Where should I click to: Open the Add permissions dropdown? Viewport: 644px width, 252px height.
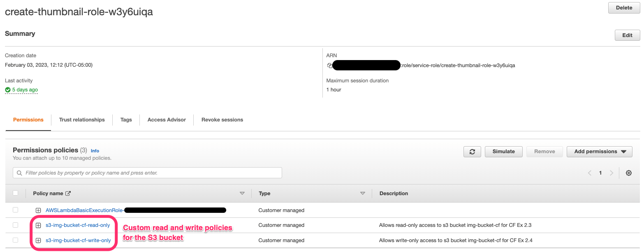coord(599,152)
